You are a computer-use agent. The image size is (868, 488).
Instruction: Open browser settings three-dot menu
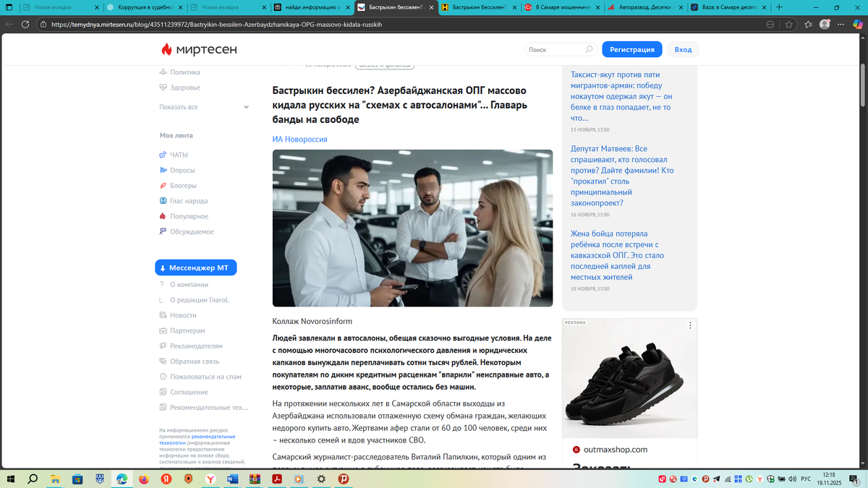(x=841, y=24)
